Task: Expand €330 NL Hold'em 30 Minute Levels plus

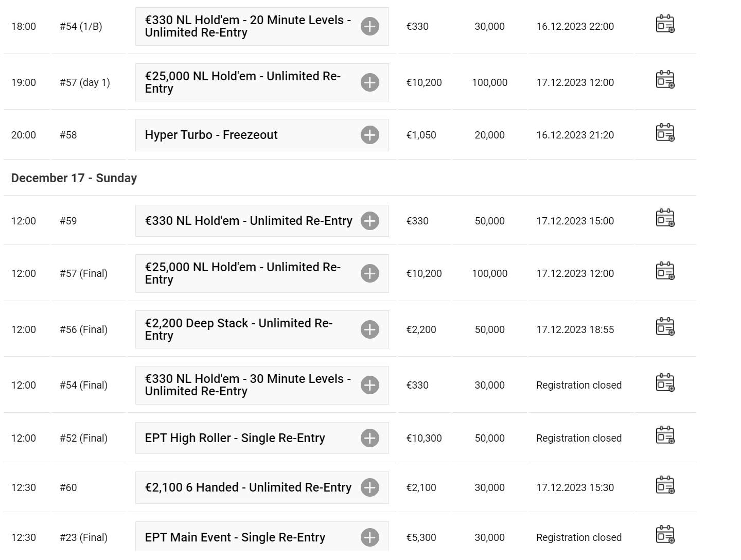Action: pos(369,385)
